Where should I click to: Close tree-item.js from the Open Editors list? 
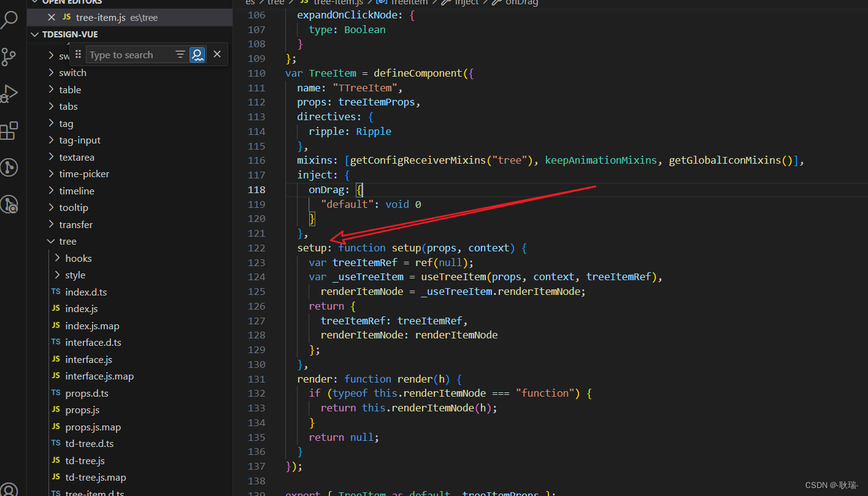click(52, 17)
